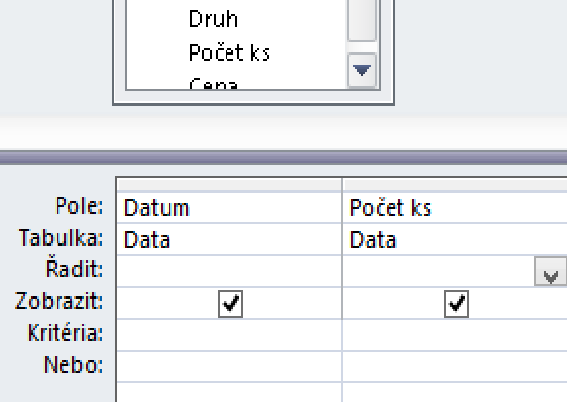Image resolution: width=567 pixels, height=402 pixels.
Task: Select the Počet ks column via header selector
Action: 455,184
